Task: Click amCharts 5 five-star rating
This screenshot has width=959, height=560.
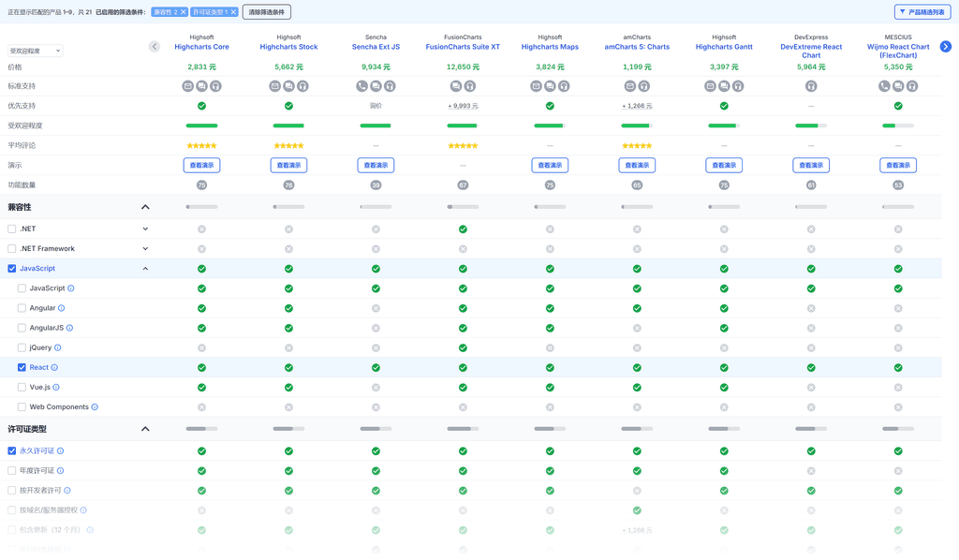Action: pyautogui.click(x=637, y=145)
